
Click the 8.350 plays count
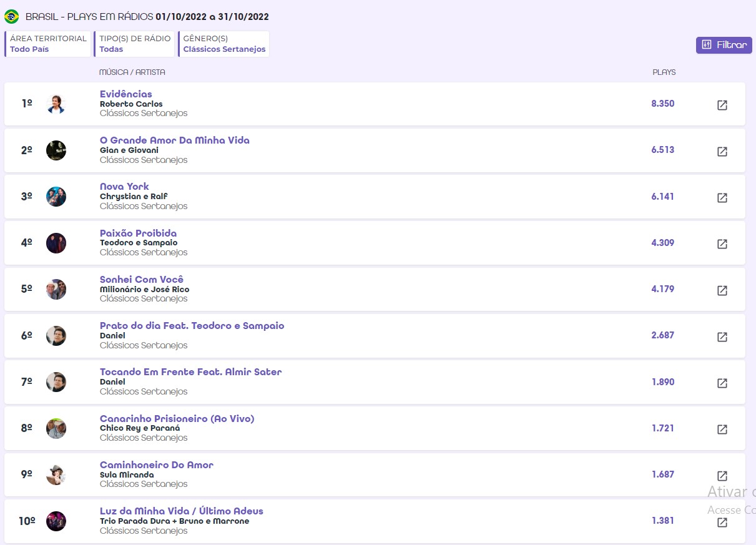tap(663, 104)
